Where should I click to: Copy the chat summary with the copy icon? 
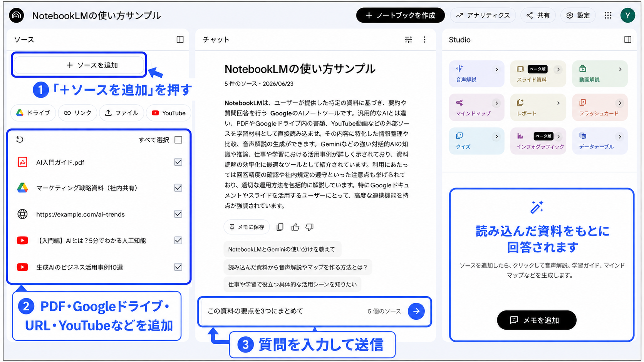(280, 227)
